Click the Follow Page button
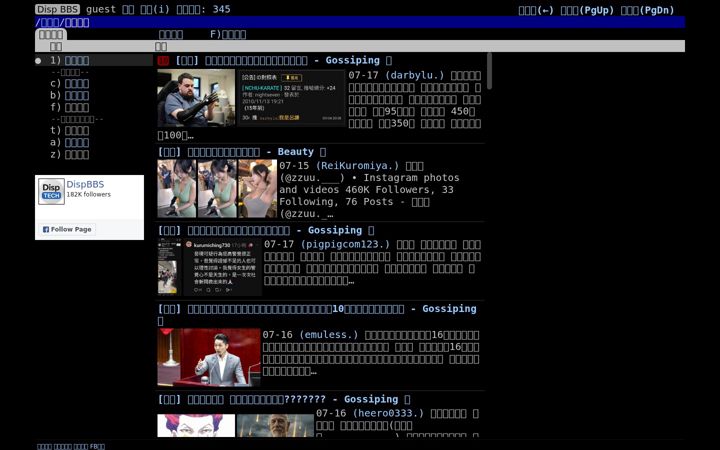Viewport: 720px width, 450px height. pos(67,229)
